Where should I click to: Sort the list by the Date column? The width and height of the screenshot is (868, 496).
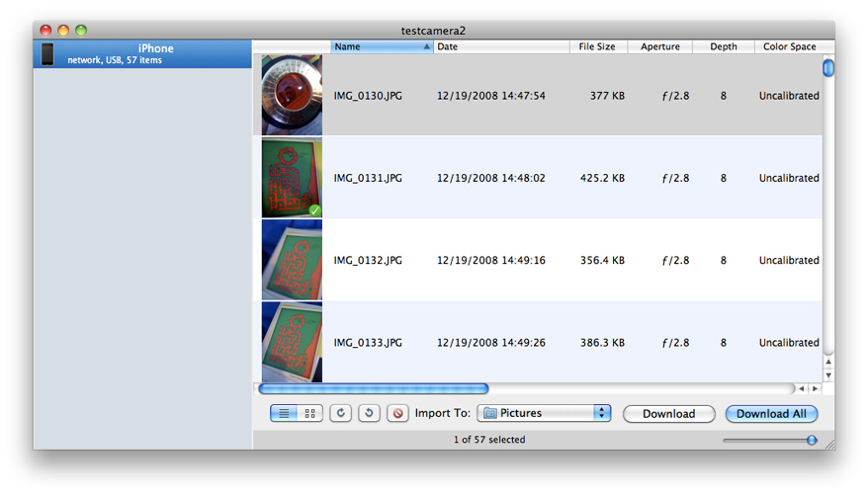click(500, 46)
